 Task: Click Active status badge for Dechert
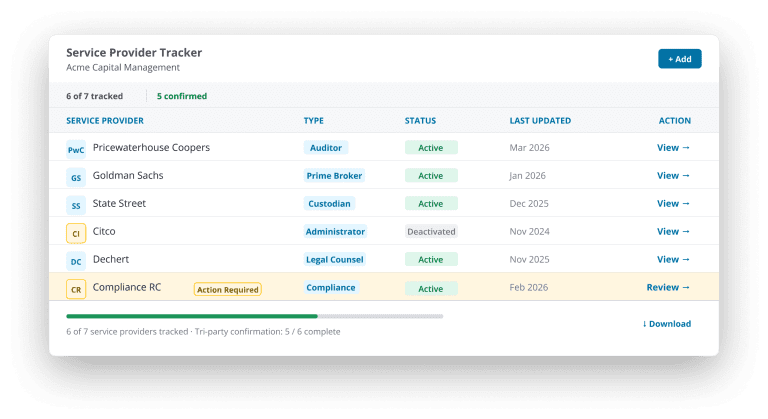[x=431, y=259]
